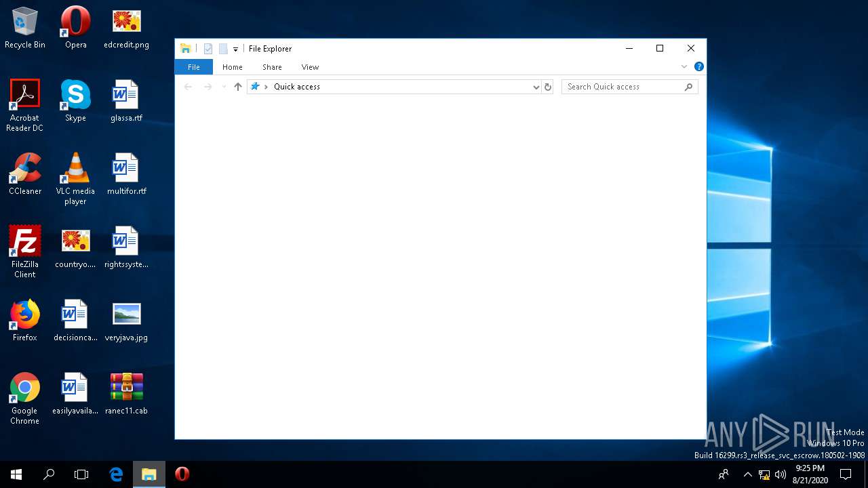Select the easilyavaila... document icon
This screenshot has width=868, height=488.
pos(75,394)
